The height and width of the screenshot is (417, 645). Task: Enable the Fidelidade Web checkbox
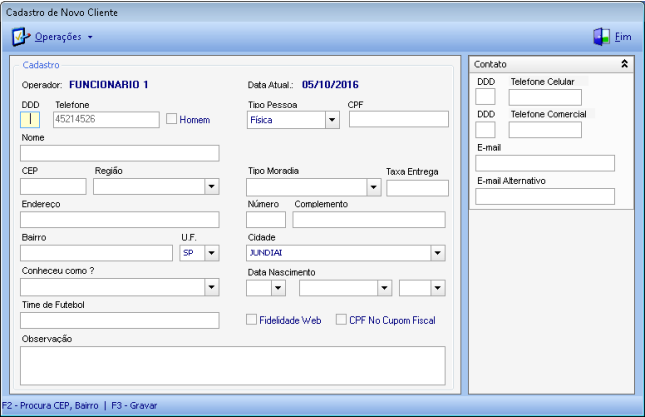tap(251, 320)
